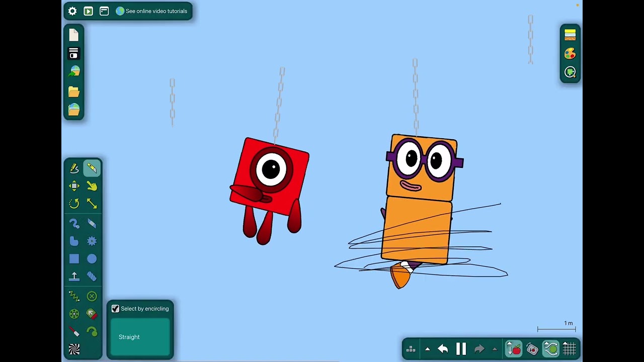This screenshot has height=362, width=644.
Task: Expand the undo history arrow
Action: coord(427,349)
